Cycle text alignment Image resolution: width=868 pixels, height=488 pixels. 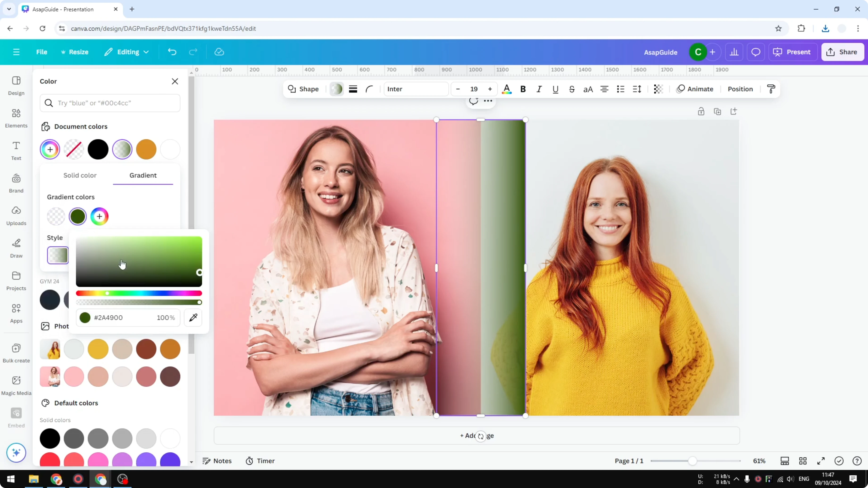[x=604, y=89]
